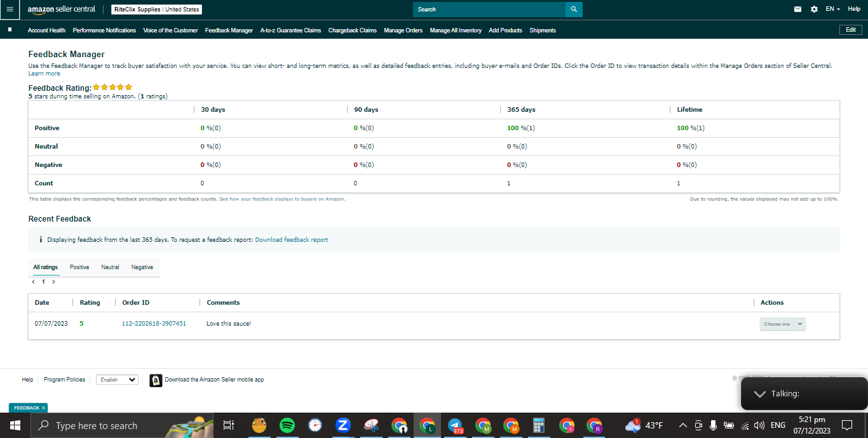The height and width of the screenshot is (438, 868).
Task: Click Help link in the footer
Action: [x=27, y=380]
